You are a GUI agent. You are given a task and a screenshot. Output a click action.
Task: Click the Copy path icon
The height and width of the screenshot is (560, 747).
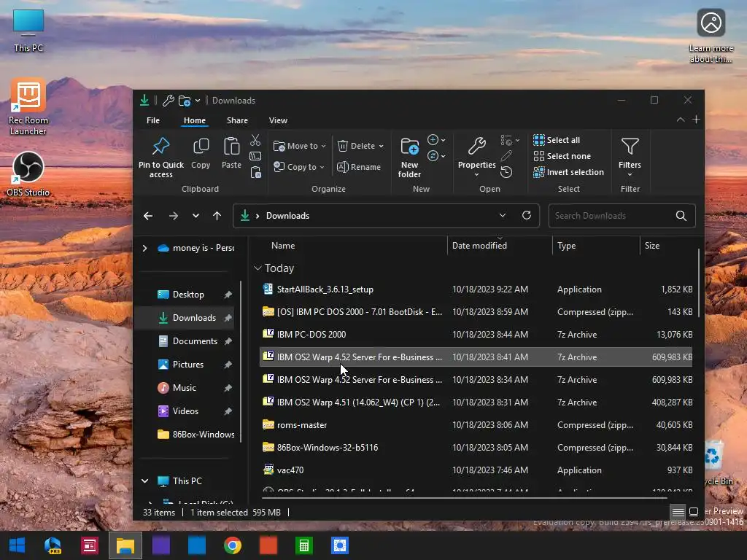click(255, 156)
